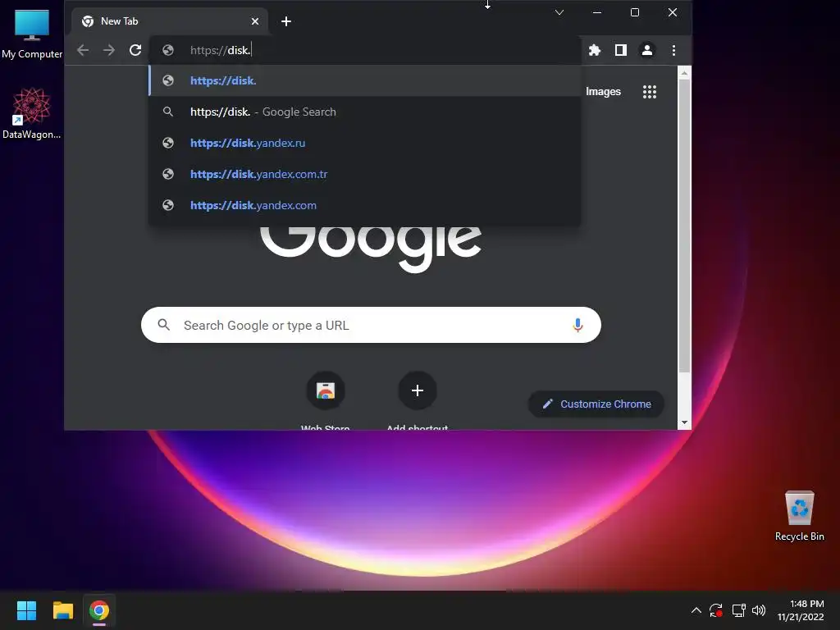Close the New Tab tab

pyautogui.click(x=255, y=21)
